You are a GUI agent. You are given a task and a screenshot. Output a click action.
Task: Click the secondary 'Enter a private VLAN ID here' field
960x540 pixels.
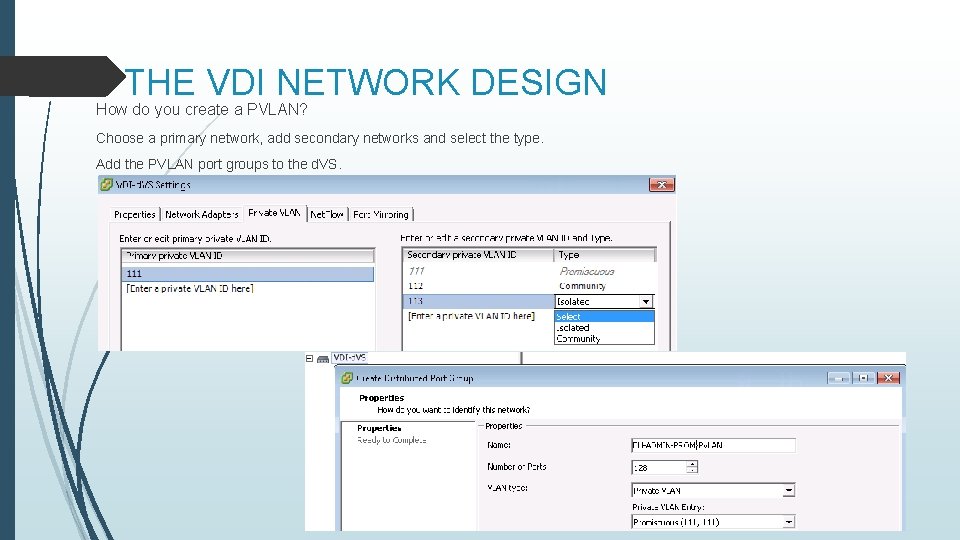click(x=471, y=316)
